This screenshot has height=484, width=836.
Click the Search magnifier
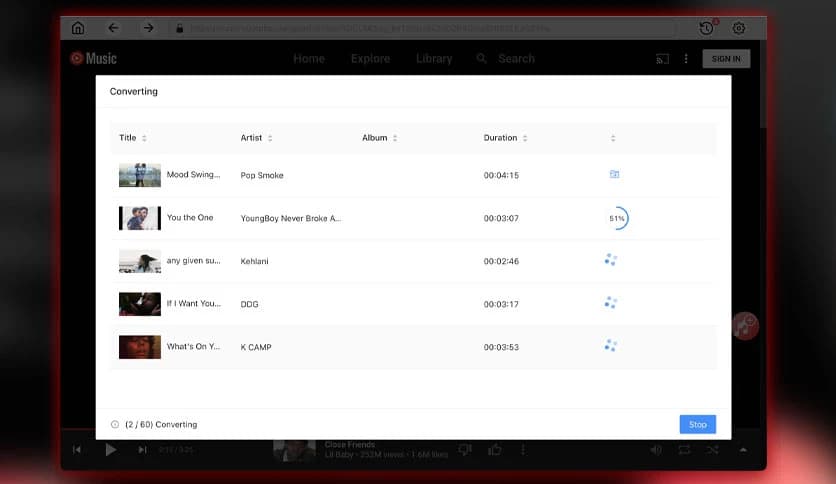point(481,58)
